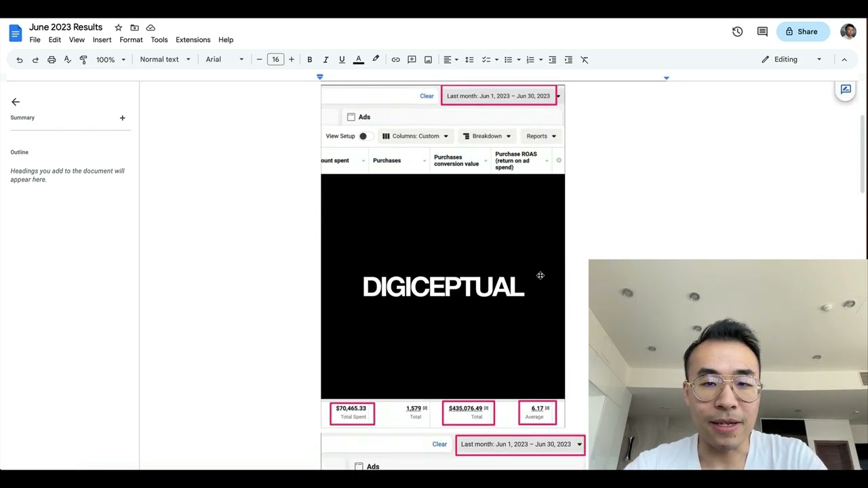Toggle italic formatting

coord(325,60)
